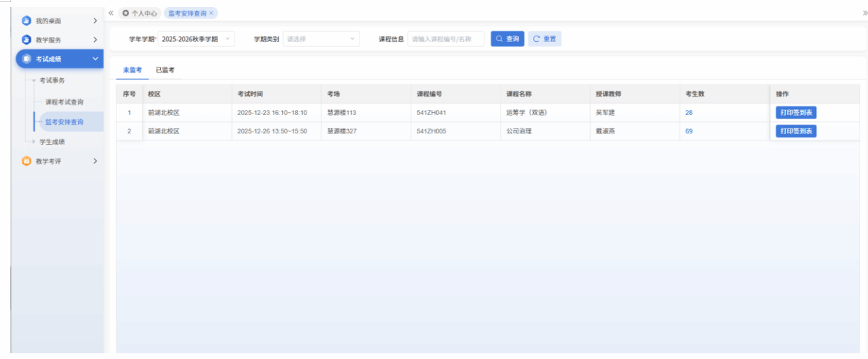Select the 未监考 tab
The width and height of the screenshot is (868, 359).
click(133, 70)
